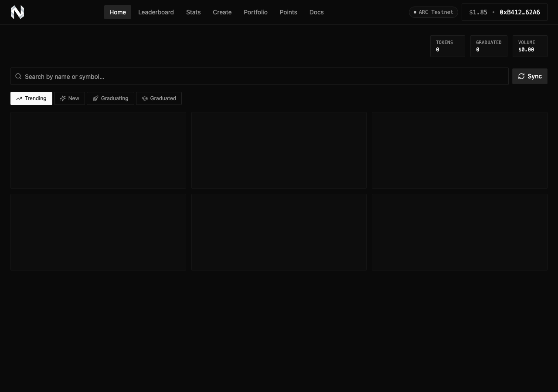Click the N logo in the header
The image size is (558, 392).
click(17, 12)
